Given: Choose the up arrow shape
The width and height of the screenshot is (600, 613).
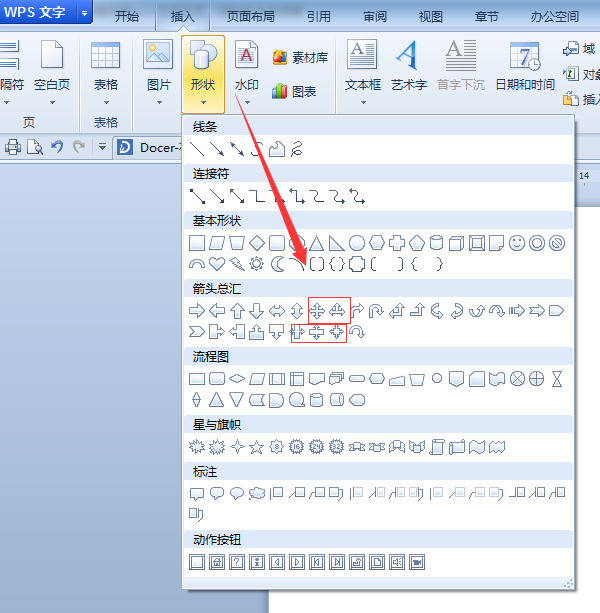Looking at the screenshot, I should 237,311.
